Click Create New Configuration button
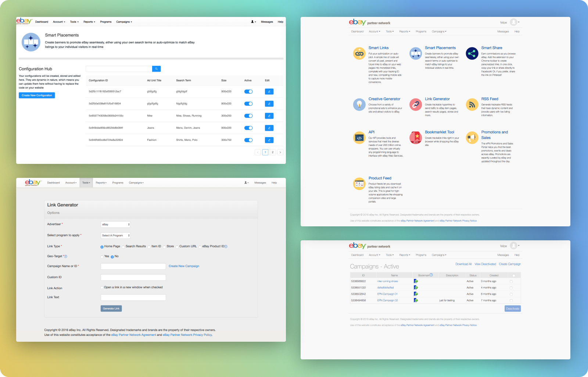The height and width of the screenshot is (377, 588). click(37, 95)
